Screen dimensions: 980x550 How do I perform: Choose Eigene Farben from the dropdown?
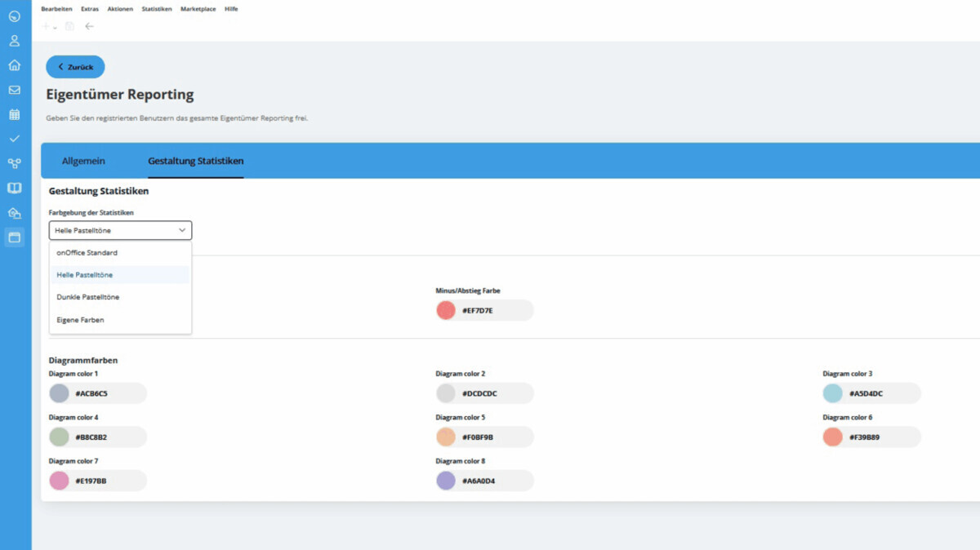coord(78,320)
